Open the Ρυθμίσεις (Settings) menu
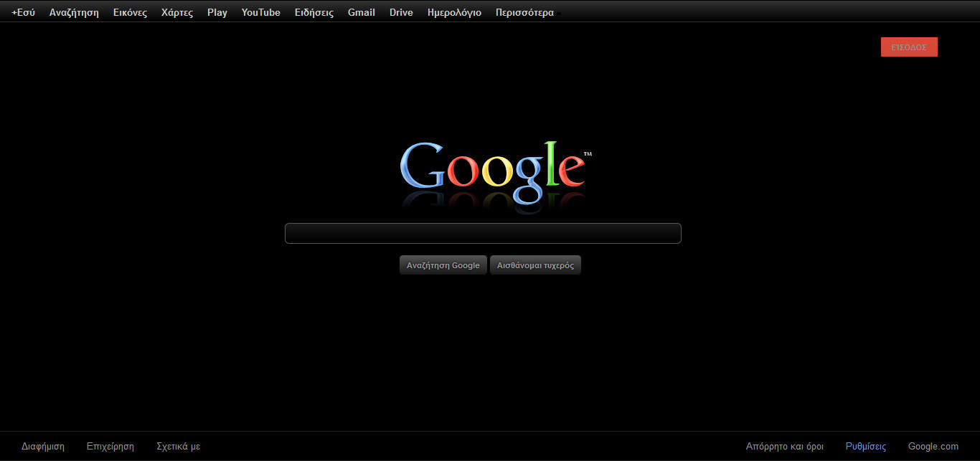This screenshot has width=980, height=461. point(865,445)
